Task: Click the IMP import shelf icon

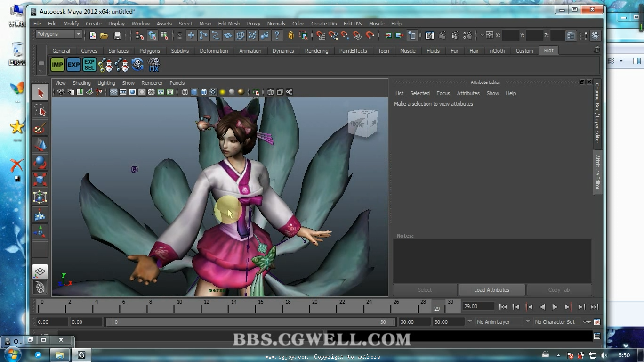Action: [x=57, y=65]
